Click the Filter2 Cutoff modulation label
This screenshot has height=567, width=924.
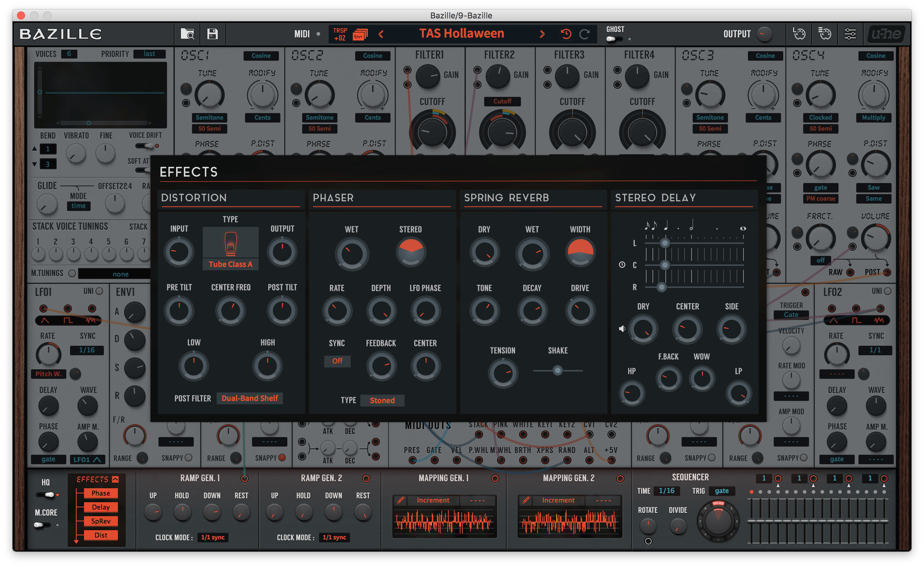tap(502, 101)
